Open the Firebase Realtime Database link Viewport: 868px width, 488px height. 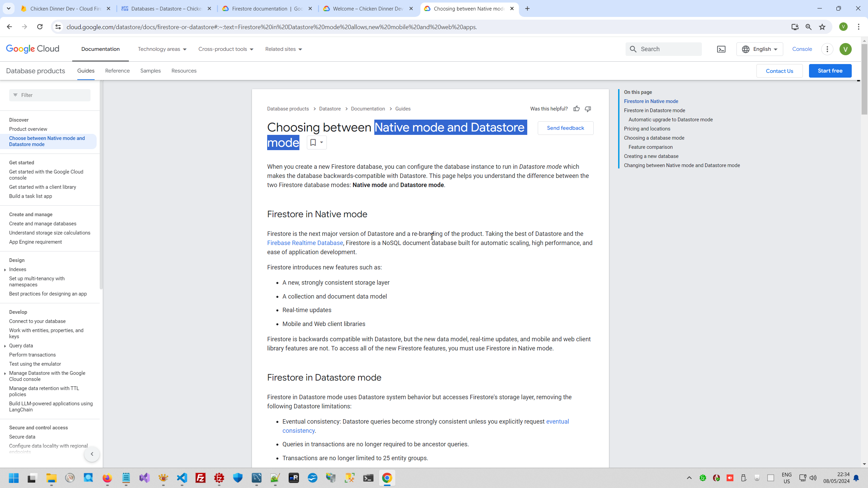305,243
